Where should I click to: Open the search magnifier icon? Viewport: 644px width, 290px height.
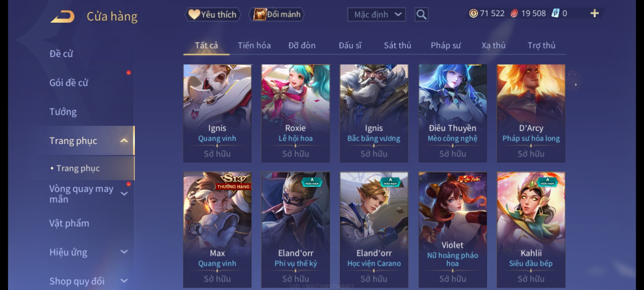pos(421,15)
